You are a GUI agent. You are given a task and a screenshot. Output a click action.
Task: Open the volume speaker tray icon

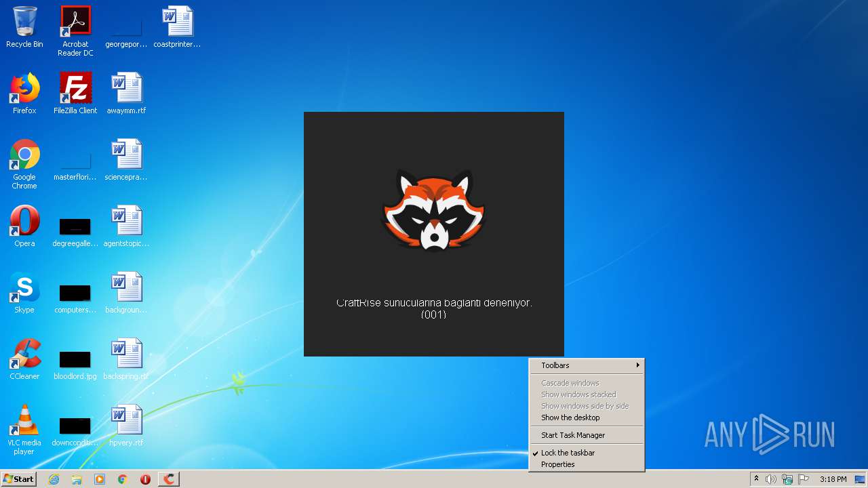(x=771, y=479)
